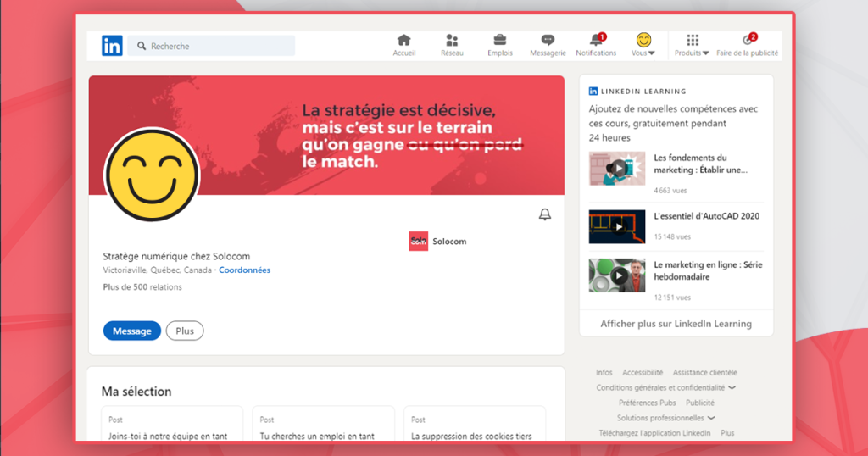Open L'essentiel d'AutoCAD 2020 title
Viewport: 868px width, 456px height.
point(707,216)
